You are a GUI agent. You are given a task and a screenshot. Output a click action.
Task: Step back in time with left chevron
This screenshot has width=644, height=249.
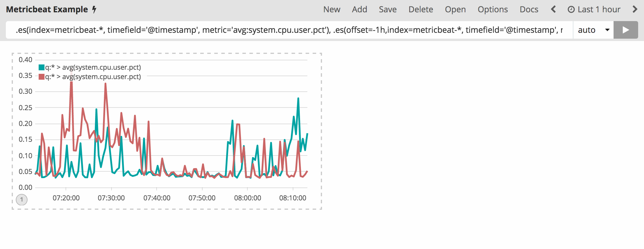[x=553, y=9]
